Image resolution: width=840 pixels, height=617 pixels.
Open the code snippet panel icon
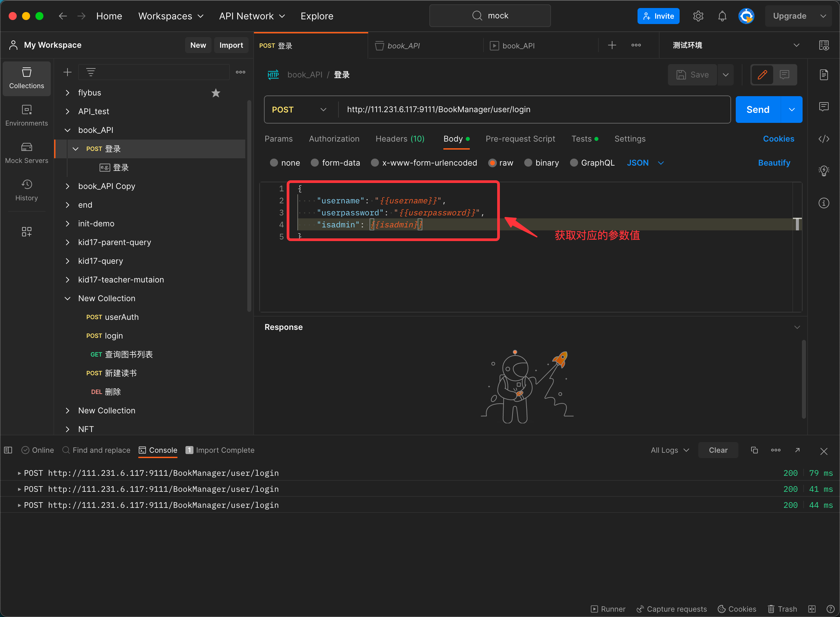pos(824,139)
